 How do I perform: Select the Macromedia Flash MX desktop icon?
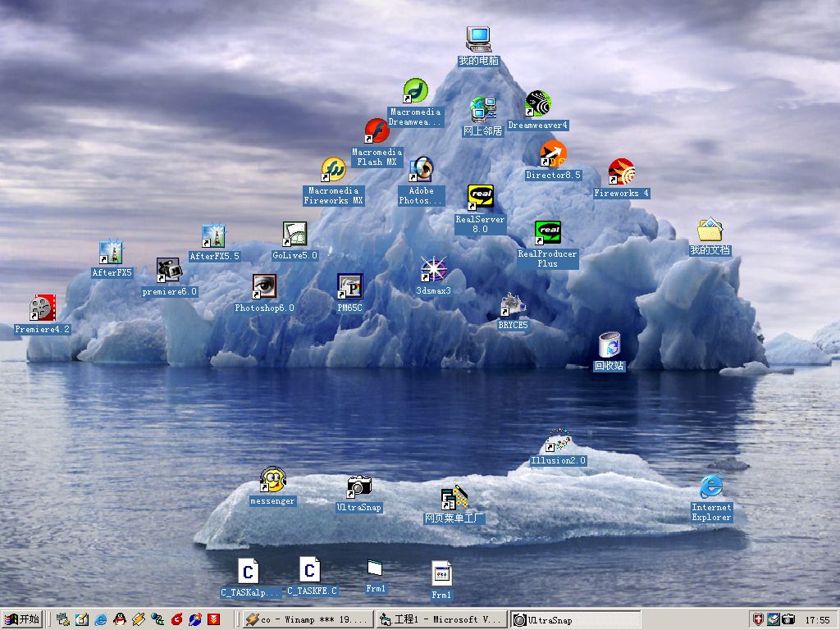tap(377, 132)
